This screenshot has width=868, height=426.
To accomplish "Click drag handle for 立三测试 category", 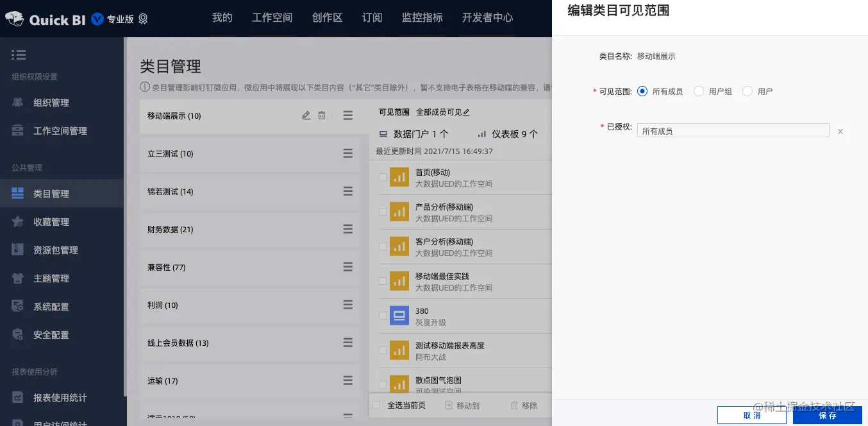I will [347, 153].
